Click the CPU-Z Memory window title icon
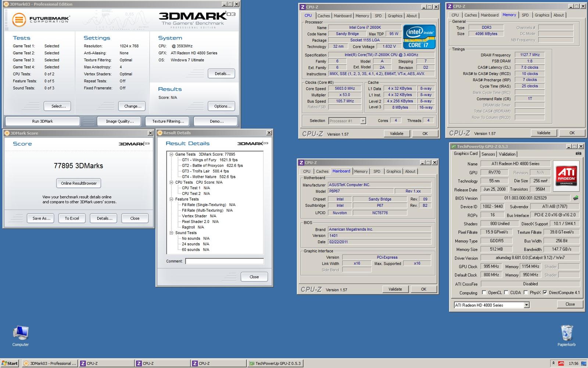The image size is (588, 368). click(x=449, y=6)
